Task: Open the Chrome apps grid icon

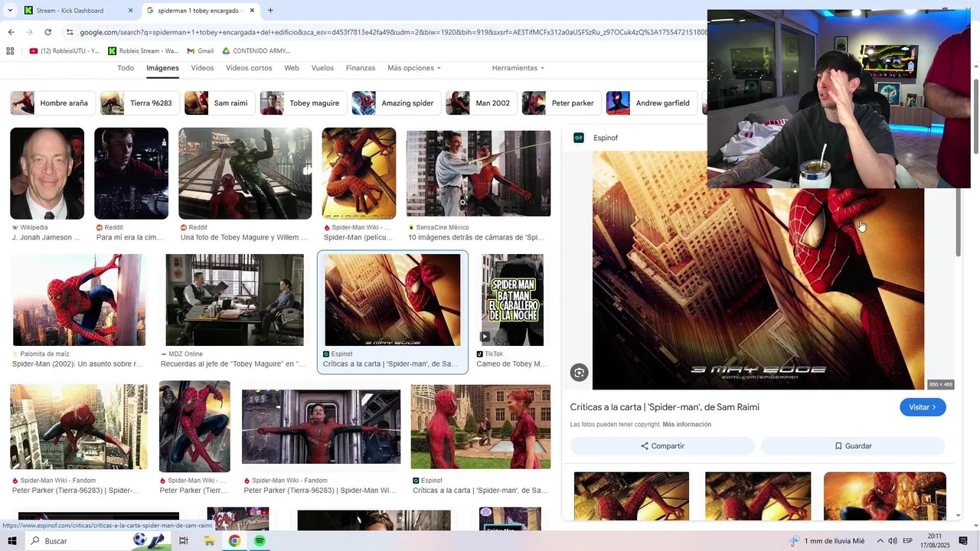Action: coord(10,51)
